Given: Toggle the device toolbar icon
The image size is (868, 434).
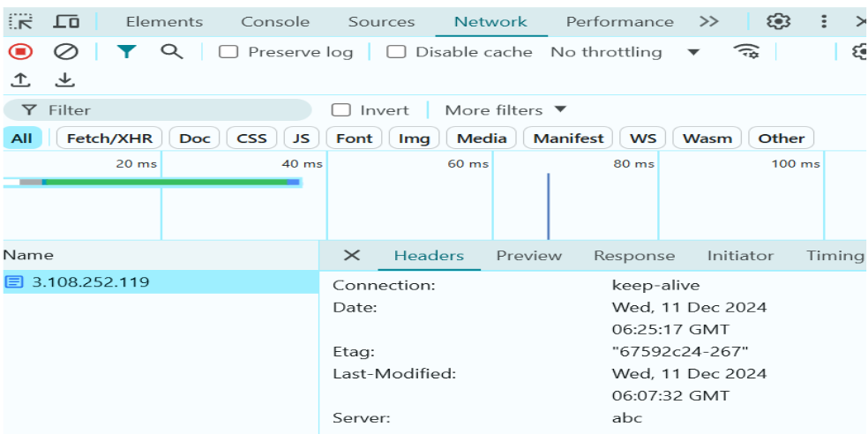Looking at the screenshot, I should pos(66,22).
